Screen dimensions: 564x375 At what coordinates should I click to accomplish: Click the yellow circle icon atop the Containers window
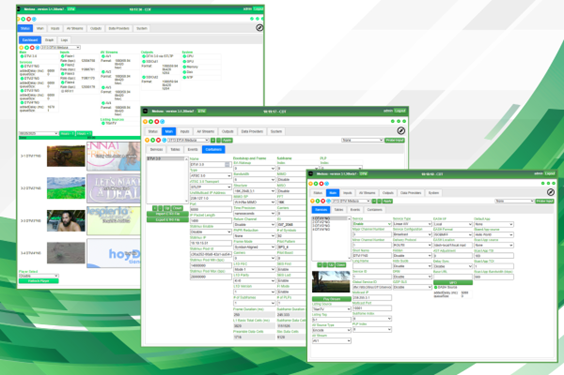click(x=145, y=122)
